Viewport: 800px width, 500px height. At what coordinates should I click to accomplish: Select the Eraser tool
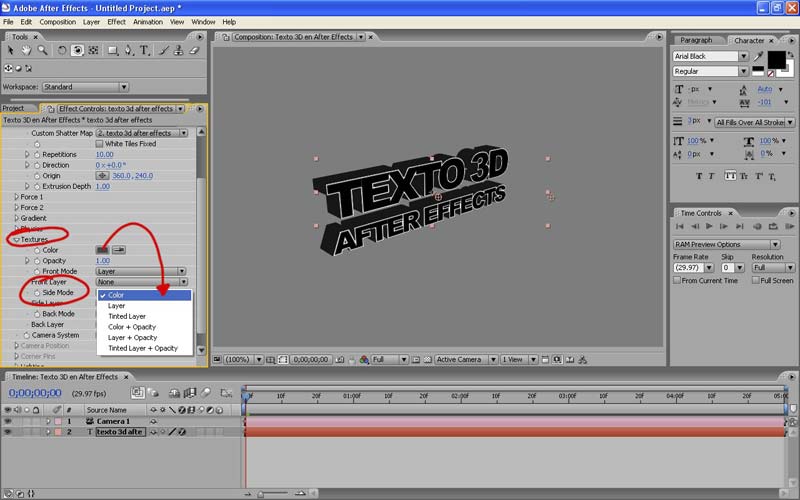[194, 50]
